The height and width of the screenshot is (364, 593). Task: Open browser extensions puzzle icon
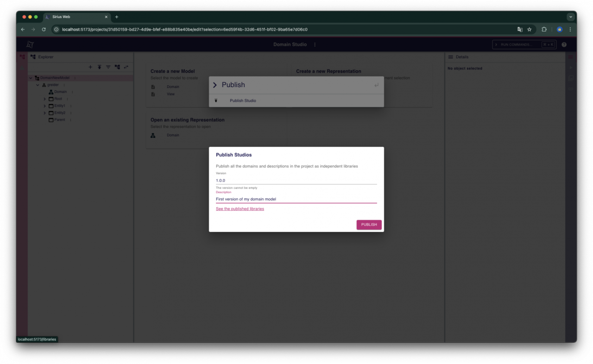pyautogui.click(x=544, y=29)
